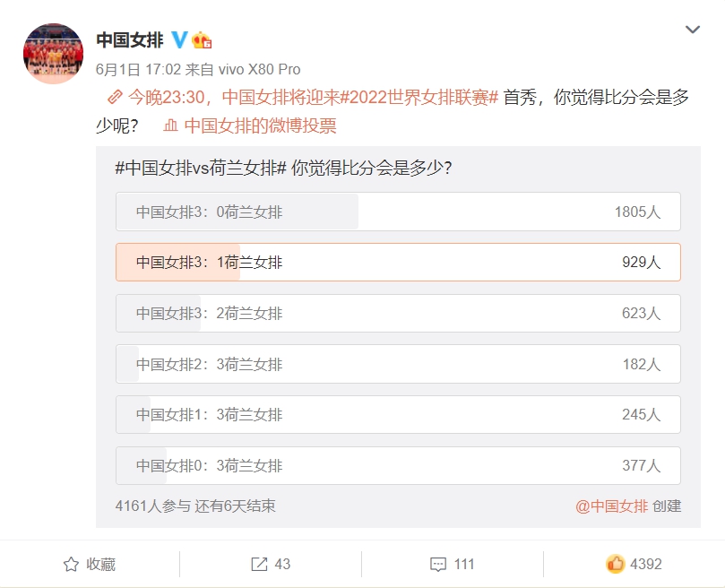Click the repost share icon
This screenshot has width=725, height=588.
[259, 564]
